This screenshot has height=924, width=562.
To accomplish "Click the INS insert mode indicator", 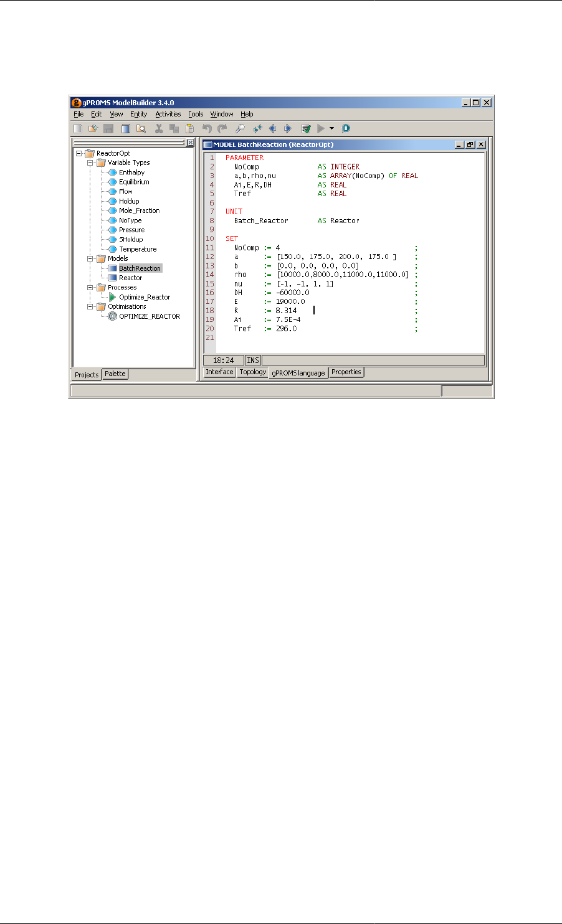I will [x=253, y=361].
